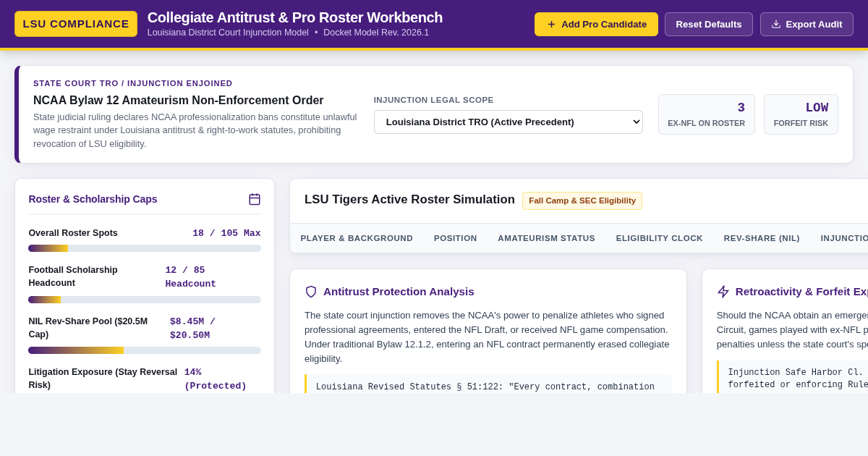
Task: Click the Rev-Share (NIL) column header
Action: tap(762, 238)
